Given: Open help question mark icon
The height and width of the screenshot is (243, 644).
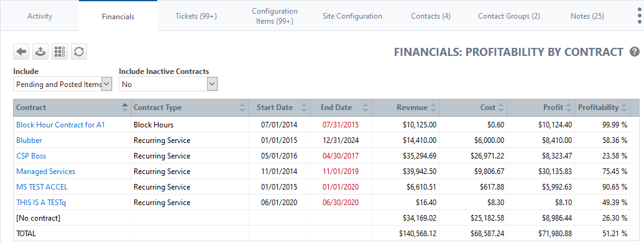Looking at the screenshot, I should click(635, 52).
